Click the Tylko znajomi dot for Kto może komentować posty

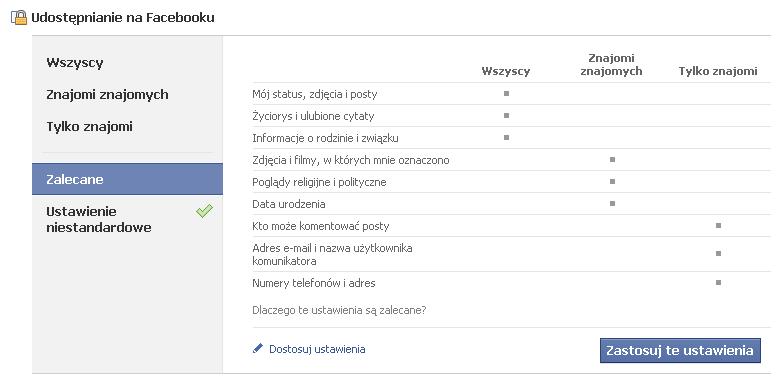coord(718,226)
